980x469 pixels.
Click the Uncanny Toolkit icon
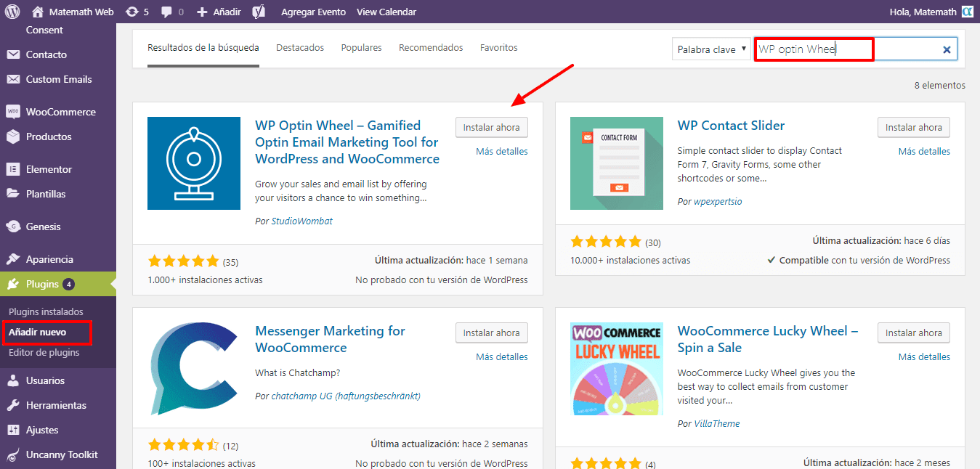13,454
